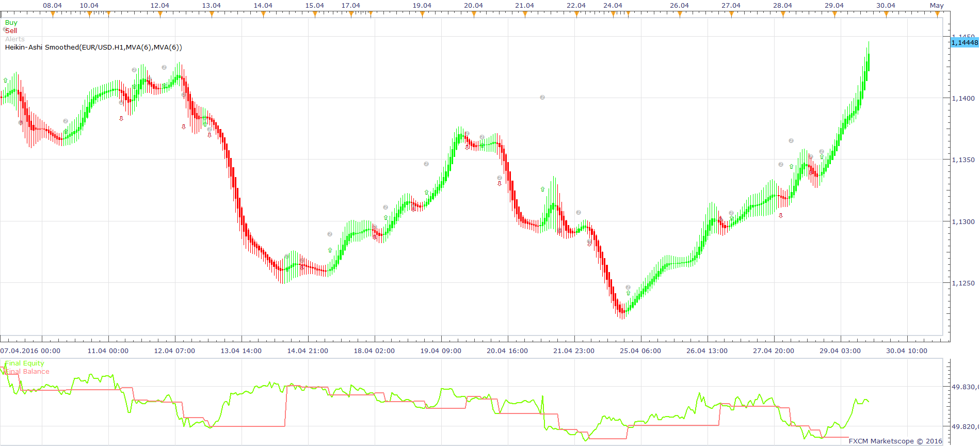
Task: Click the 30.04 date label at top
Action: pos(886,6)
